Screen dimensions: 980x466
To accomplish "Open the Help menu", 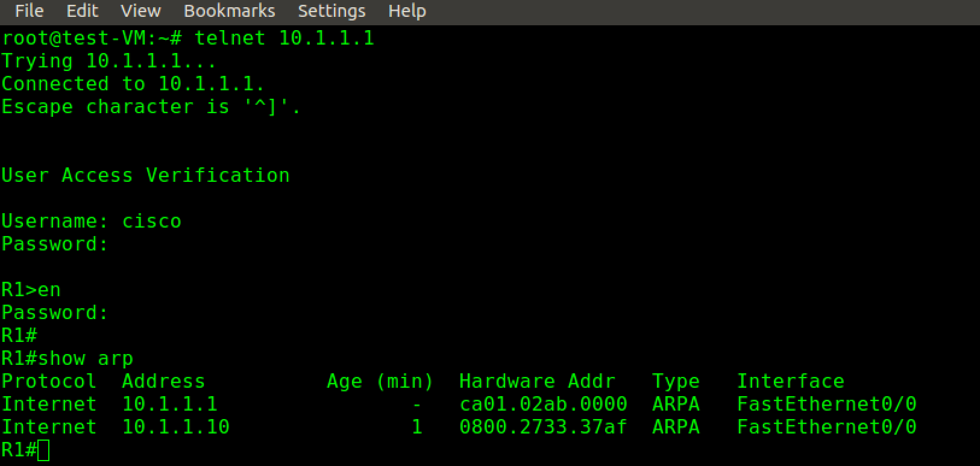I will click(407, 11).
